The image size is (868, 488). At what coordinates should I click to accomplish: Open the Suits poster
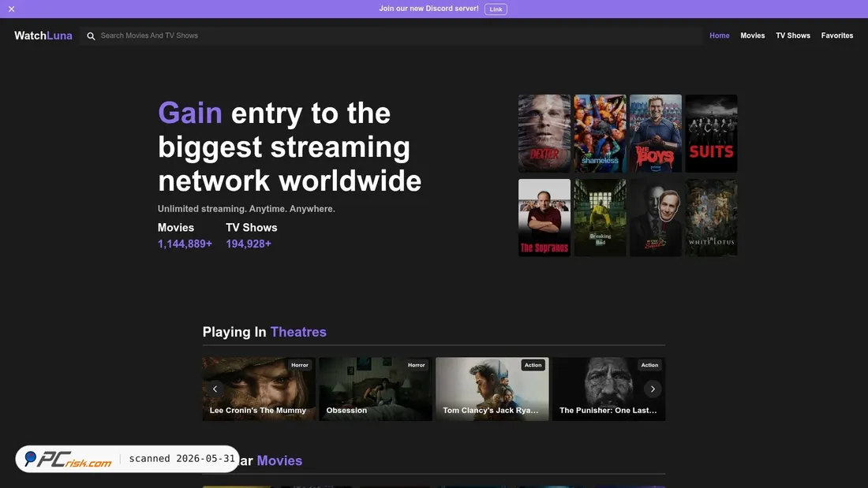[711, 133]
